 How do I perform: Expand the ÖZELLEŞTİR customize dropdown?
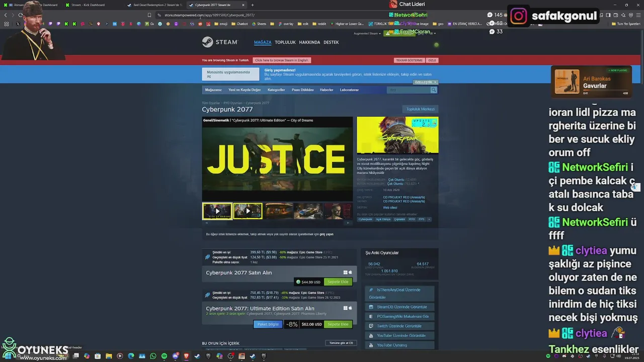426,82
